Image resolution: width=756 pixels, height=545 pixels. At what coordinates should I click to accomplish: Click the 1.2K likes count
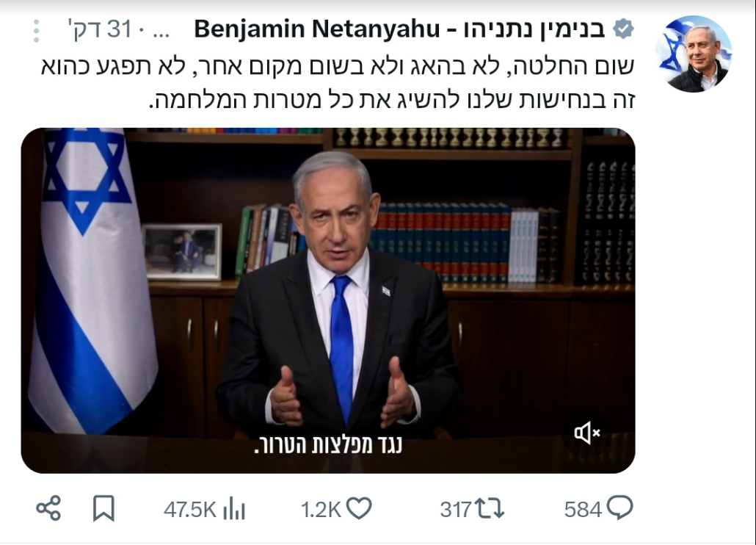(321, 510)
